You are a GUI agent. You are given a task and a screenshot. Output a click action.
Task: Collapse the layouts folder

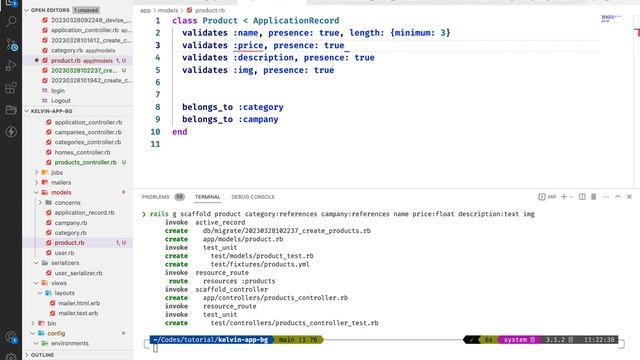tap(40, 293)
